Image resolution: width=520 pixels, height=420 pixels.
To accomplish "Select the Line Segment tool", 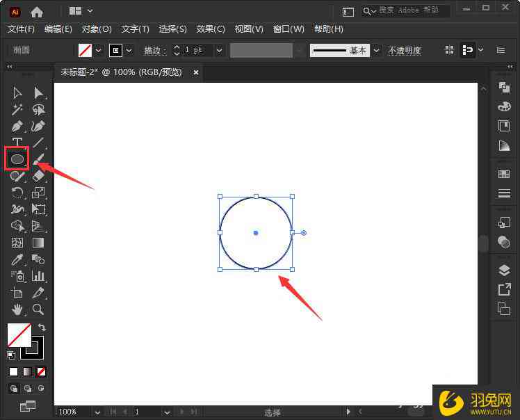I will click(38, 142).
